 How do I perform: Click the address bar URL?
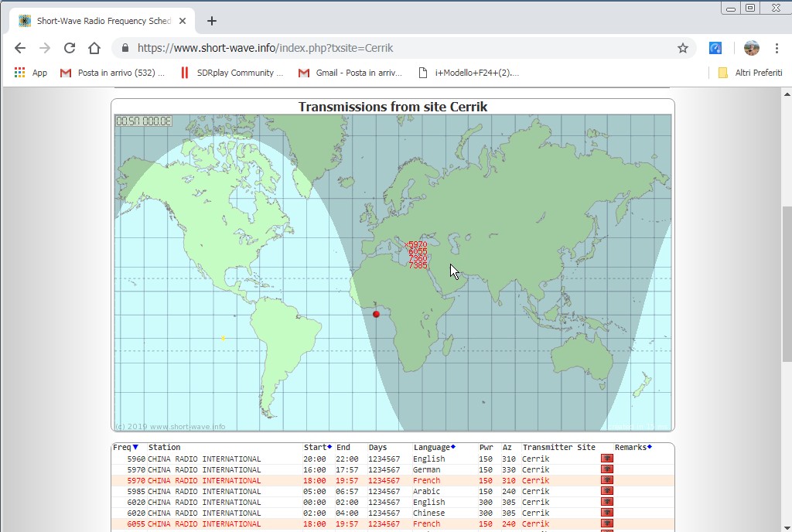[265, 48]
